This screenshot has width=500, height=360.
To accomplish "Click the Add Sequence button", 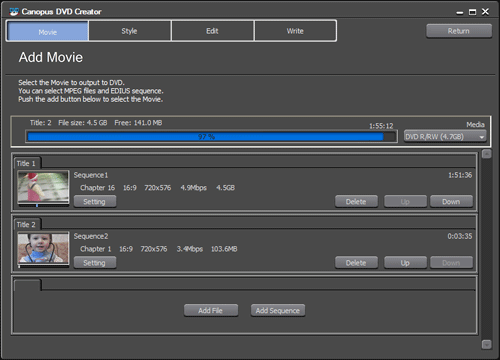I will click(278, 311).
